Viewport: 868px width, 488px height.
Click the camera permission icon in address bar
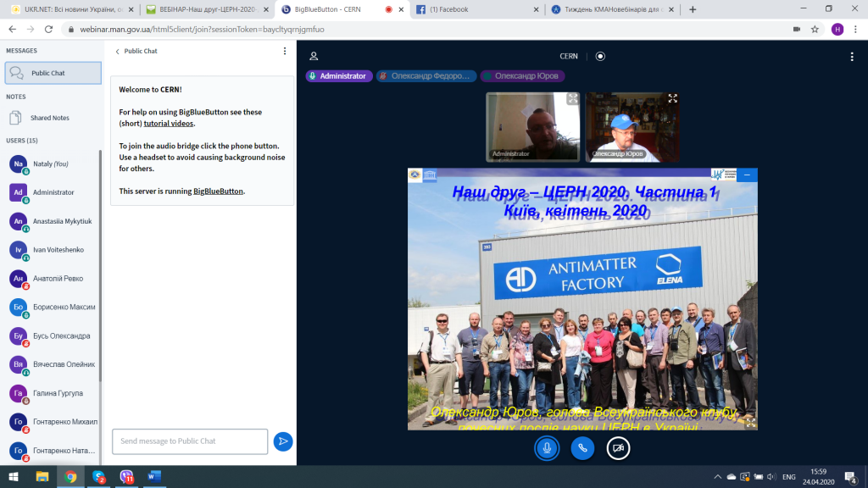tap(797, 30)
